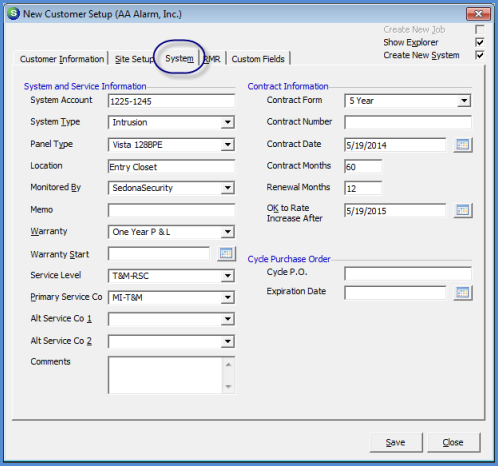498x466 pixels.
Task: Open the Contract Date calendar picker
Action: pos(463,145)
